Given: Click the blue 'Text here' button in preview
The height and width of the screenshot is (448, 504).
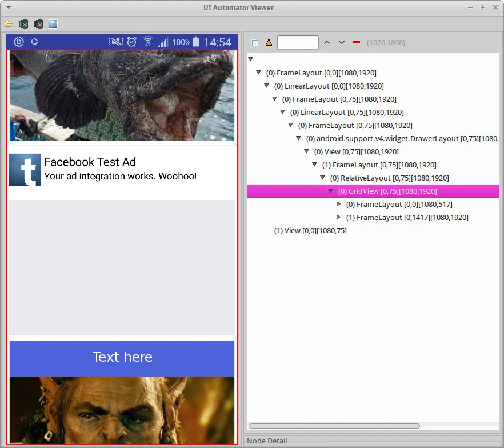Looking at the screenshot, I should pos(122,358).
